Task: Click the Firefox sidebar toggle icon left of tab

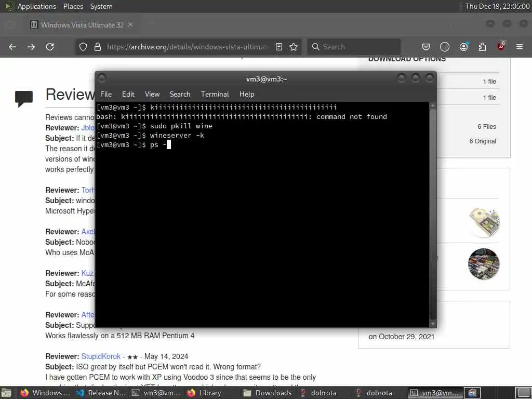Action: [10, 25]
